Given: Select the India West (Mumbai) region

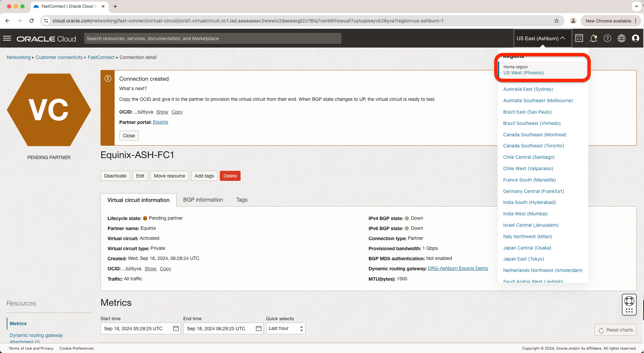Looking at the screenshot, I should click(525, 214).
